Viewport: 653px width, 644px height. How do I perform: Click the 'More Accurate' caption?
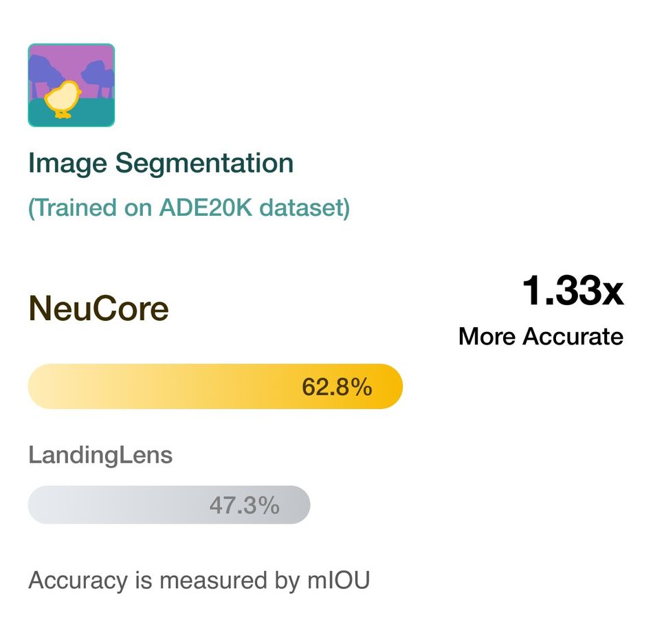(541, 336)
